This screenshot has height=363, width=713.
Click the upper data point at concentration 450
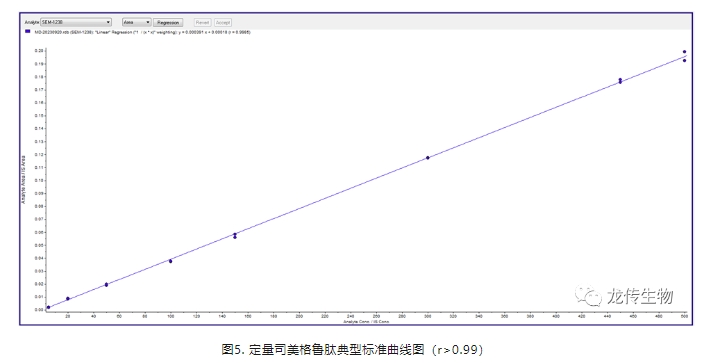click(x=620, y=80)
